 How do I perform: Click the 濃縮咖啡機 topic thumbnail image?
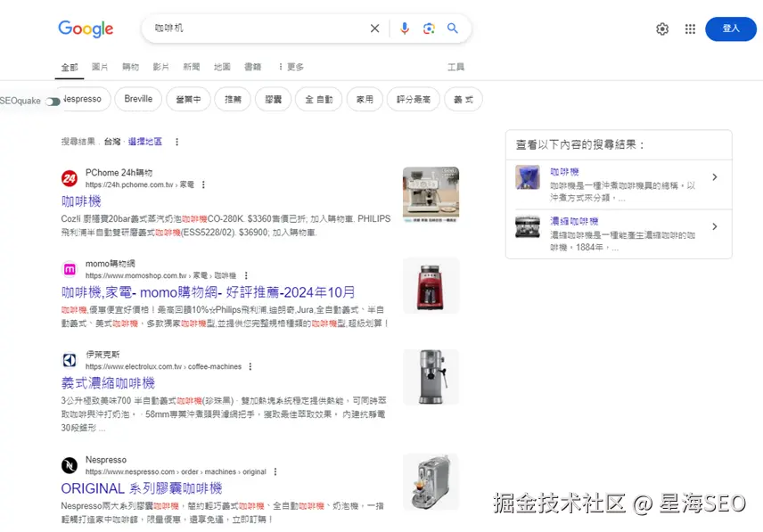(528, 226)
